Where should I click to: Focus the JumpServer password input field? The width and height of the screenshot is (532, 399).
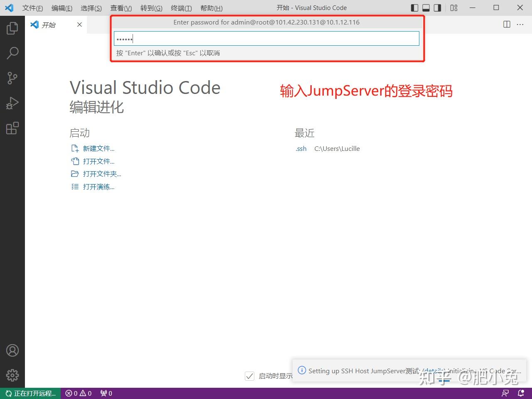coord(266,38)
